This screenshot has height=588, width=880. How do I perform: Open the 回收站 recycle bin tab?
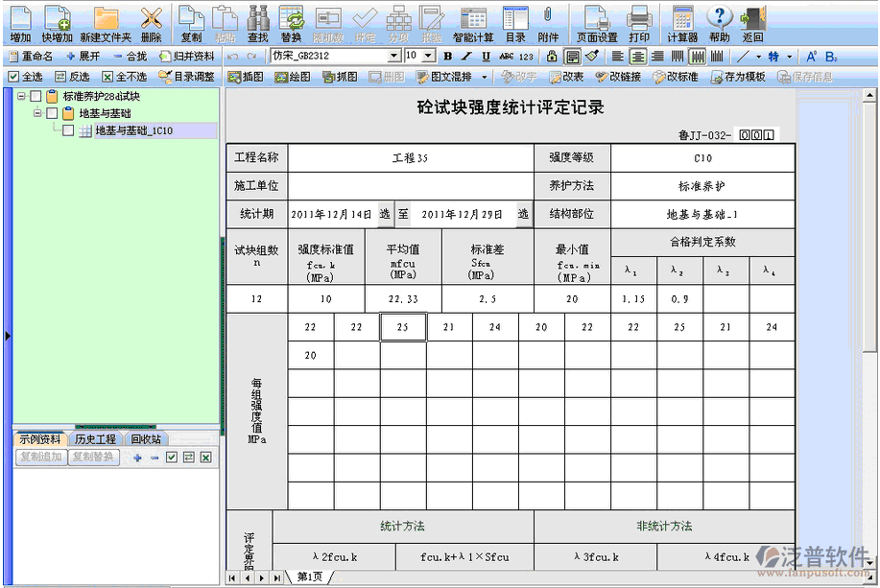146,438
